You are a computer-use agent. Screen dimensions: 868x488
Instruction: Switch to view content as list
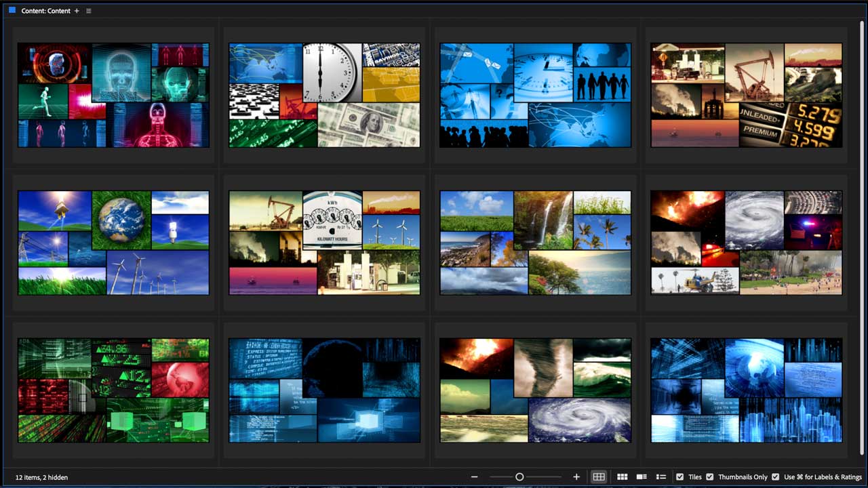click(661, 477)
